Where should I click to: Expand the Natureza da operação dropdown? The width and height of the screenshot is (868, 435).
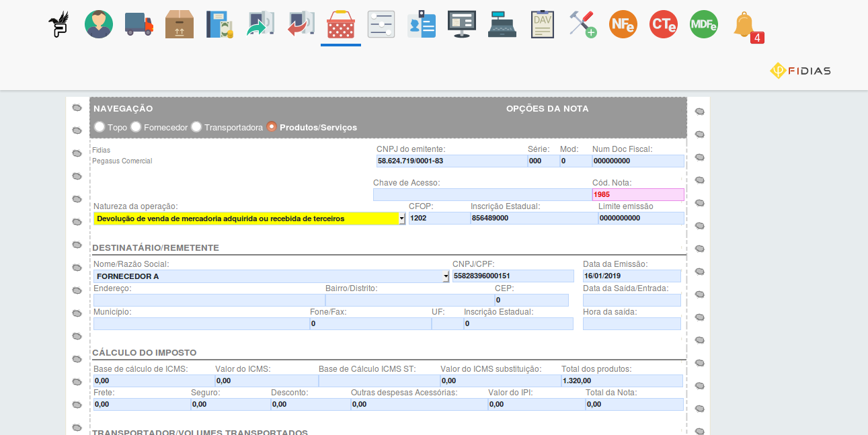tap(401, 219)
